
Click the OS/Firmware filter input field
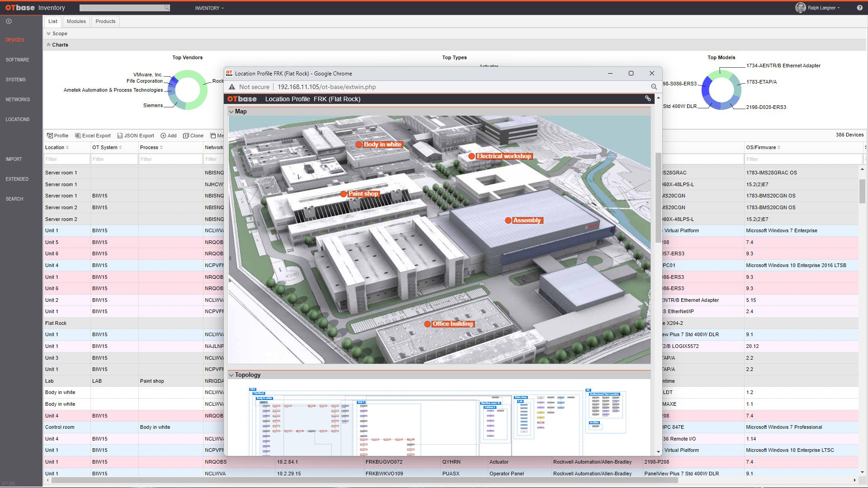click(x=803, y=159)
